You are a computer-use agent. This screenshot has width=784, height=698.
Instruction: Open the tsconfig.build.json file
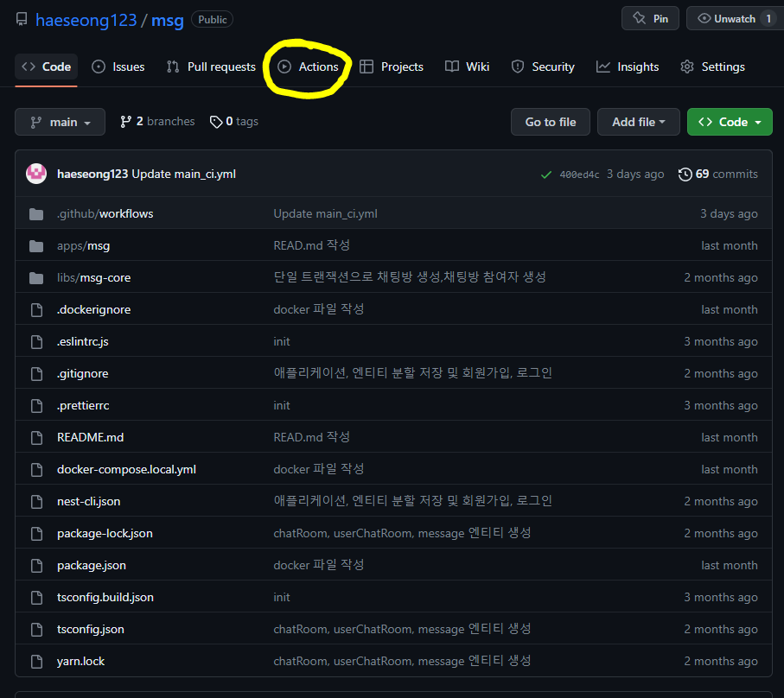click(x=105, y=598)
